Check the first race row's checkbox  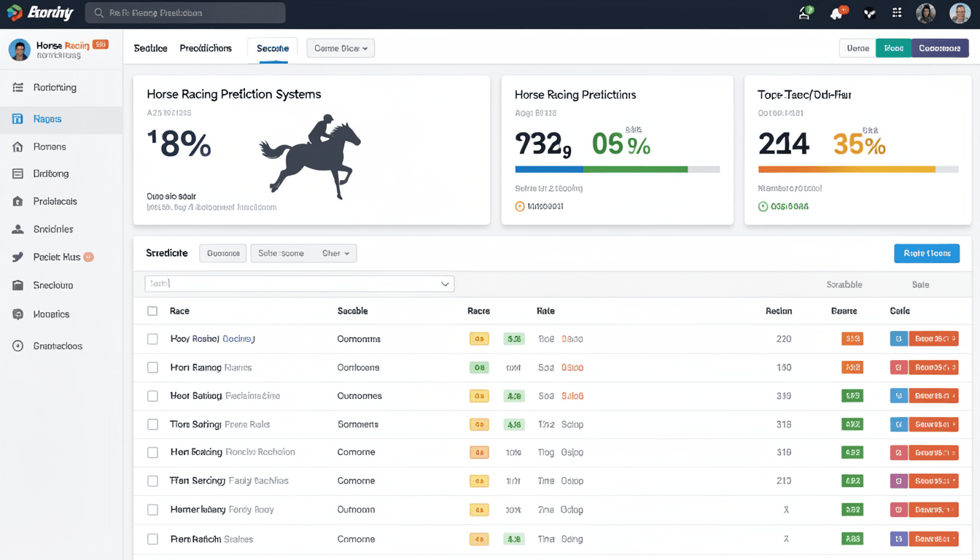point(152,338)
